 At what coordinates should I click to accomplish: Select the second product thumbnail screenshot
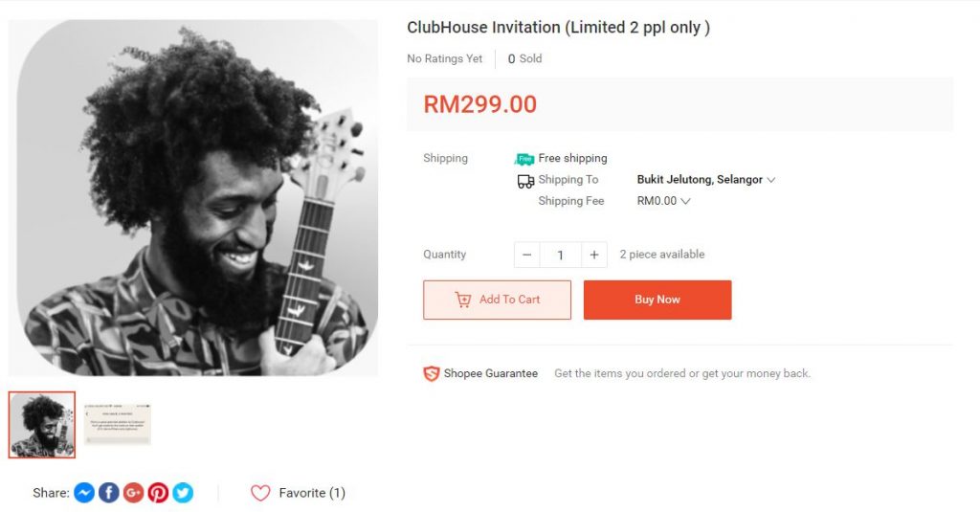(118, 424)
